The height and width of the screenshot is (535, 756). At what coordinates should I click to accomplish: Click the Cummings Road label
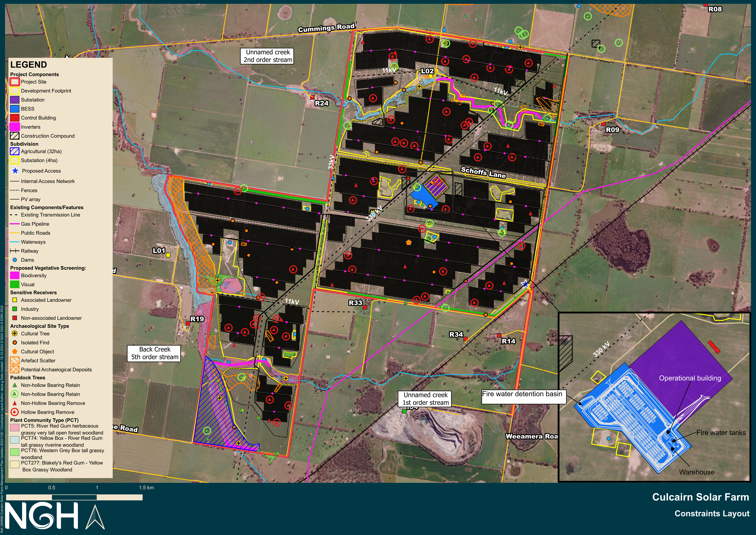tap(326, 28)
